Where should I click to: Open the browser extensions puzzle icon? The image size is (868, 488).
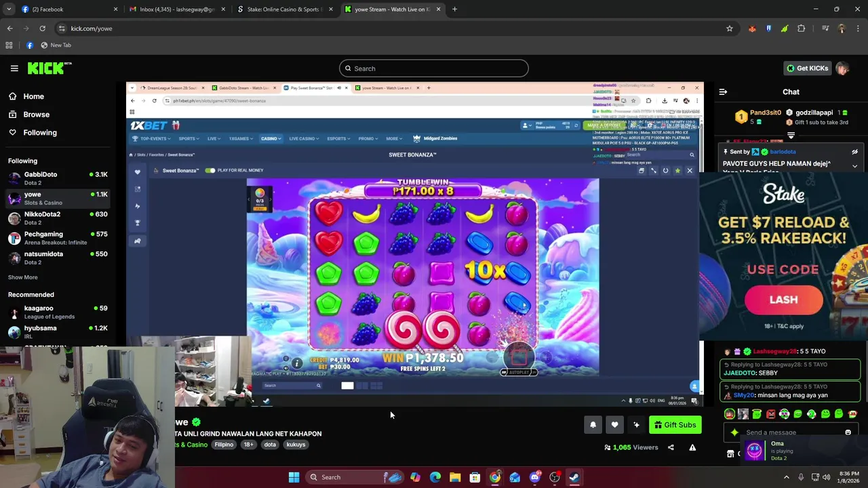tap(802, 28)
